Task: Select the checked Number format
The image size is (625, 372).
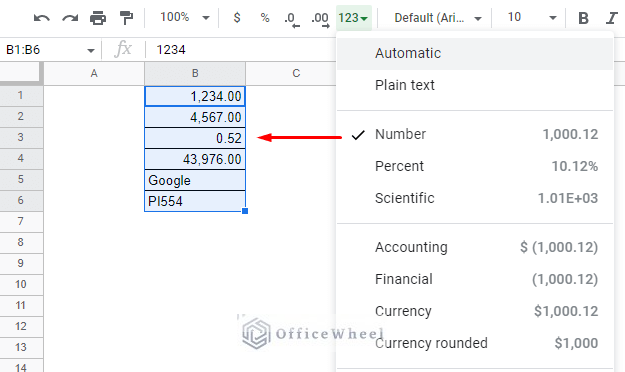Action: click(474, 134)
